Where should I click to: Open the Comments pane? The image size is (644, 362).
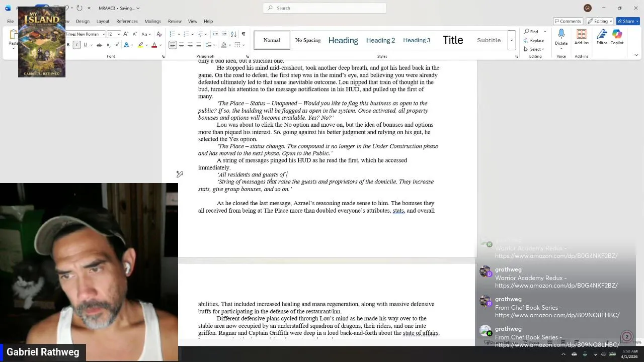[x=567, y=21]
